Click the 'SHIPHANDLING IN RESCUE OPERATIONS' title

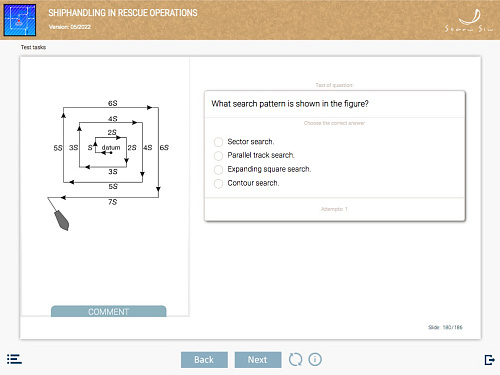(x=123, y=13)
